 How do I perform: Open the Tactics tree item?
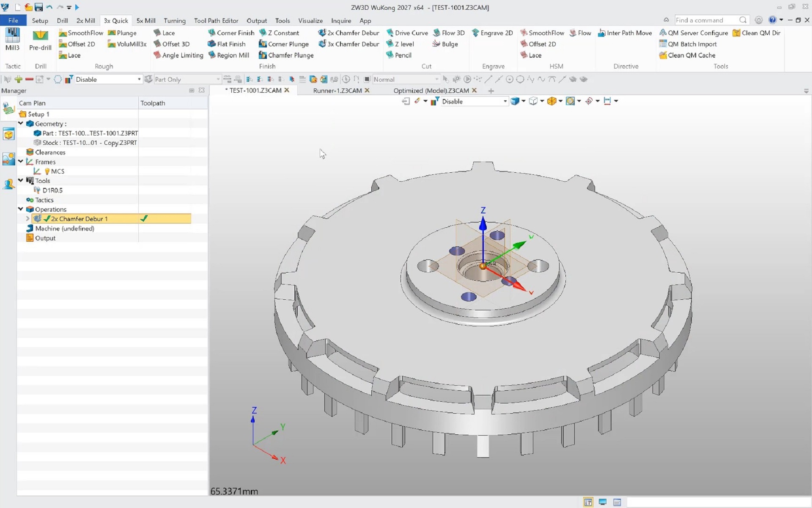tap(44, 200)
